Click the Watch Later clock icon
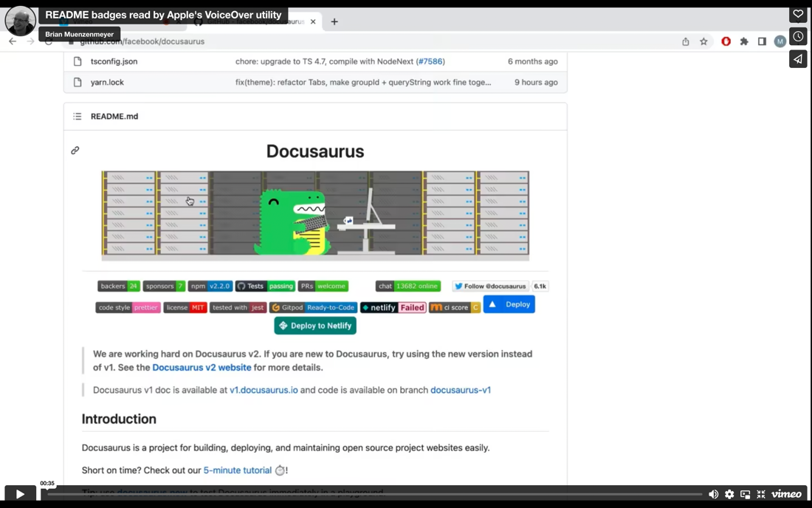This screenshot has height=508, width=812. point(798,36)
